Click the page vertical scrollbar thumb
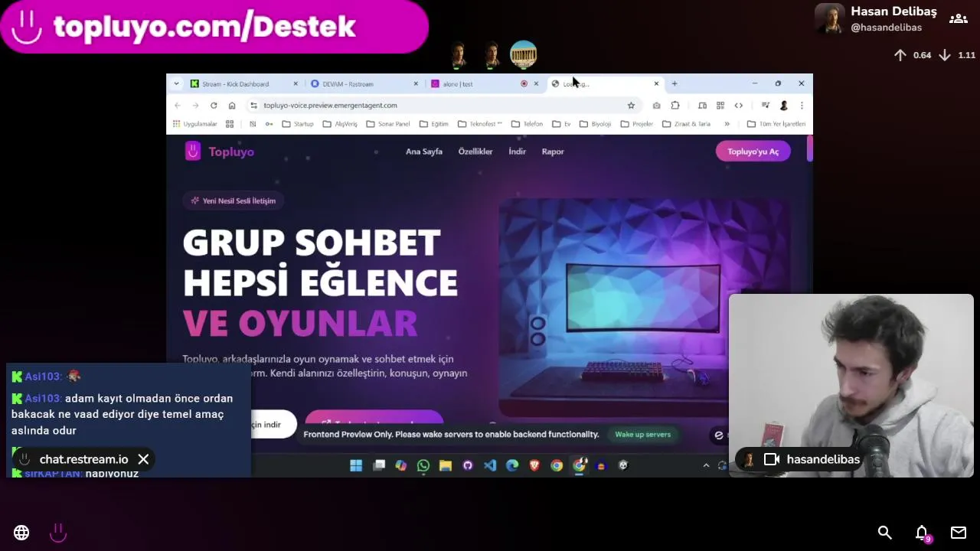 [809, 148]
